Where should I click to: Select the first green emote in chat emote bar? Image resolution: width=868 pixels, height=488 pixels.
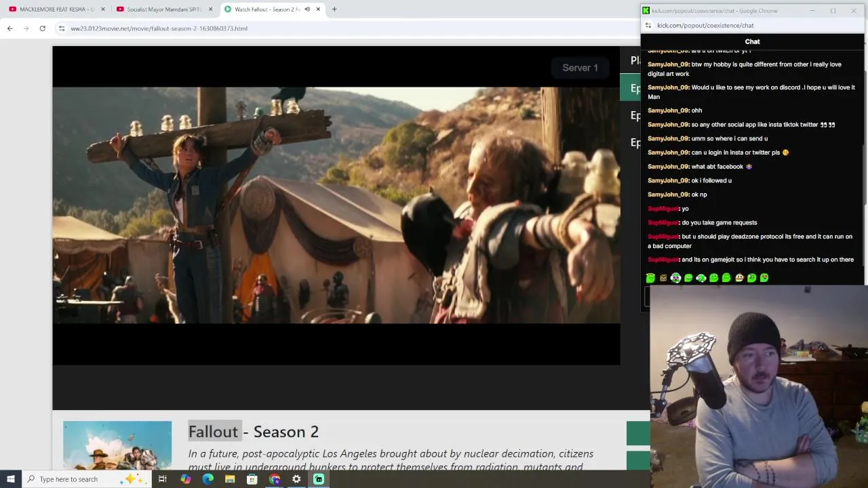[650, 278]
